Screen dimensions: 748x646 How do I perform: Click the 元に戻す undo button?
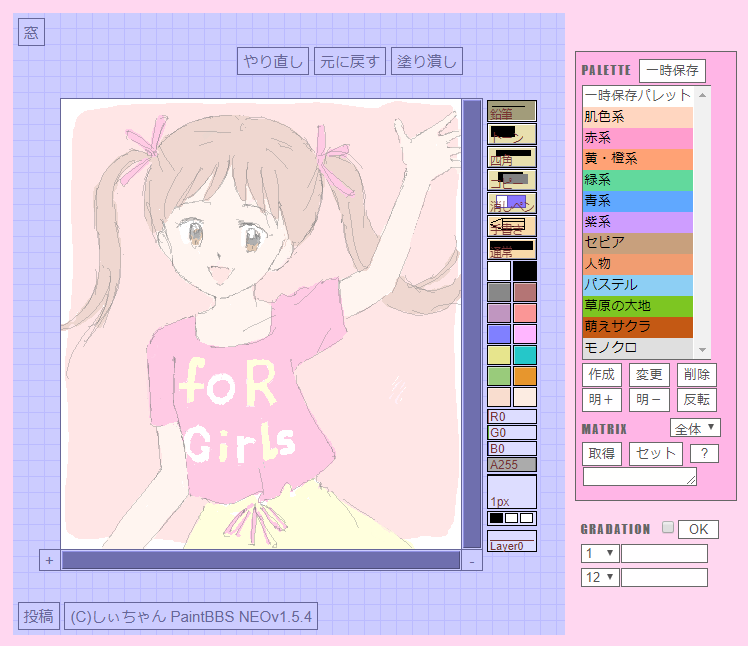[x=349, y=62]
